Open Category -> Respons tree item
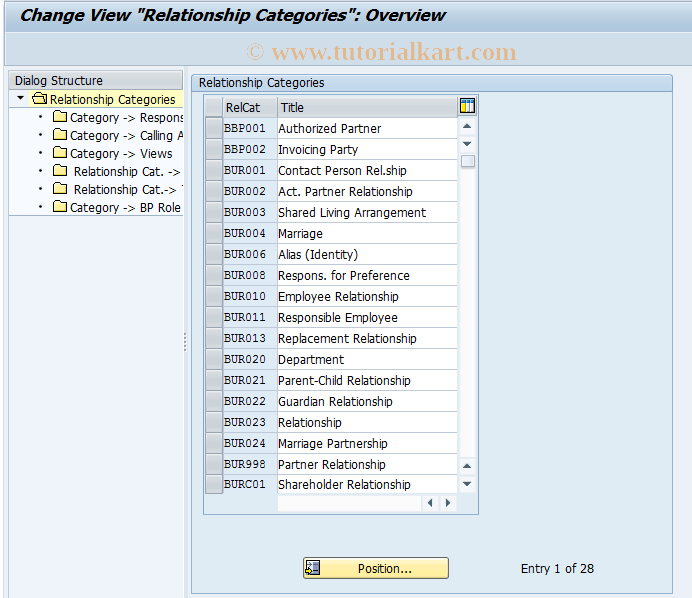Viewport: 692px width, 598px height. 127,117
